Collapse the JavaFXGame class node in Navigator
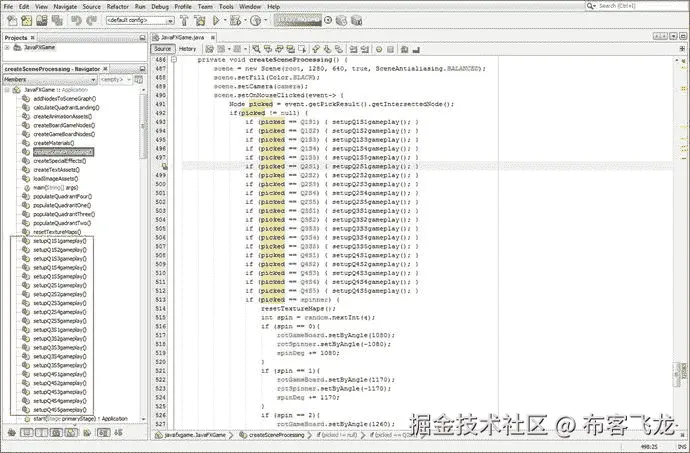 pyautogui.click(x=7, y=90)
